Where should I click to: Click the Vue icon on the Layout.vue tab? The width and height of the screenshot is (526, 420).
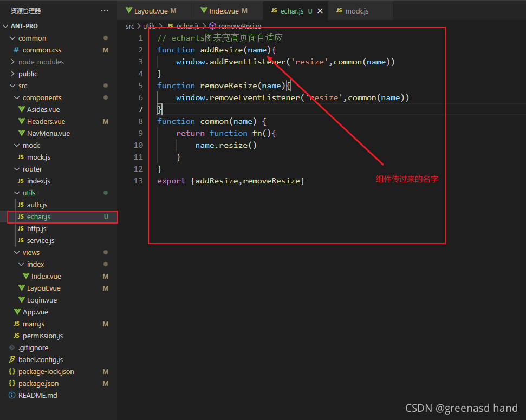128,10
